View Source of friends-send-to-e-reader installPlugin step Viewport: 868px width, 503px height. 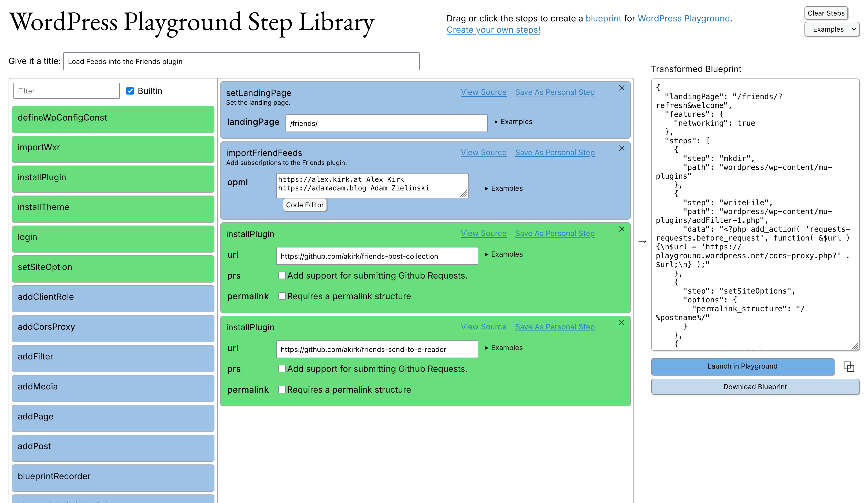click(x=484, y=327)
